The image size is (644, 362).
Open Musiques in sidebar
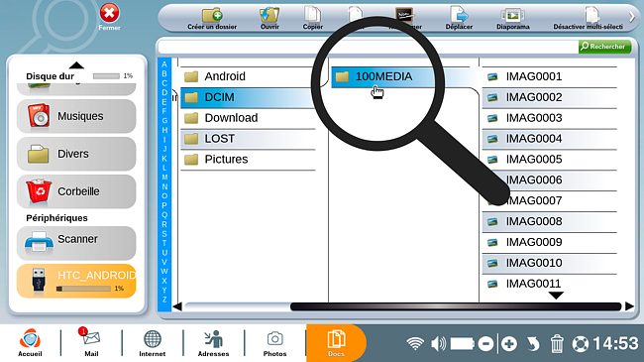point(76,116)
